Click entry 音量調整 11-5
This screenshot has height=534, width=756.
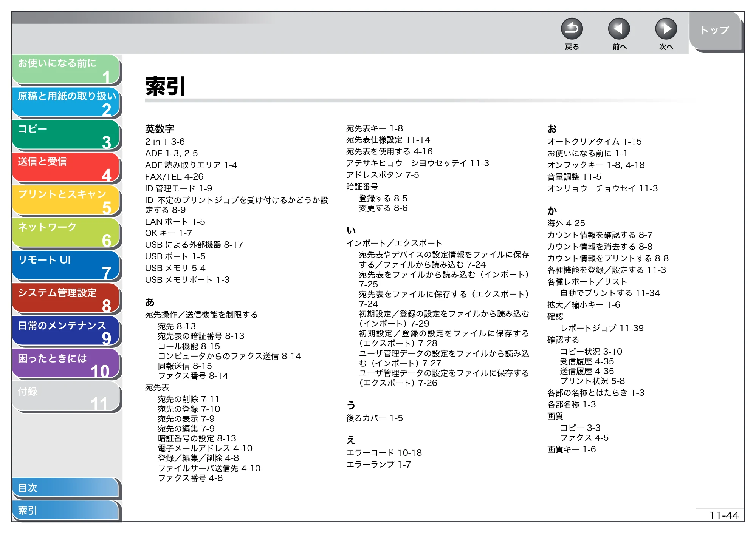574,177
